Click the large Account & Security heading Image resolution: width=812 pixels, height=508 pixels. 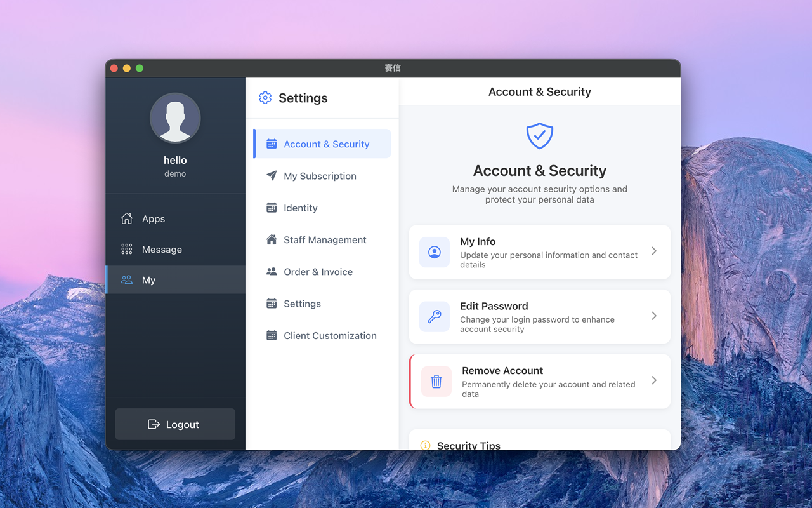[x=540, y=171]
